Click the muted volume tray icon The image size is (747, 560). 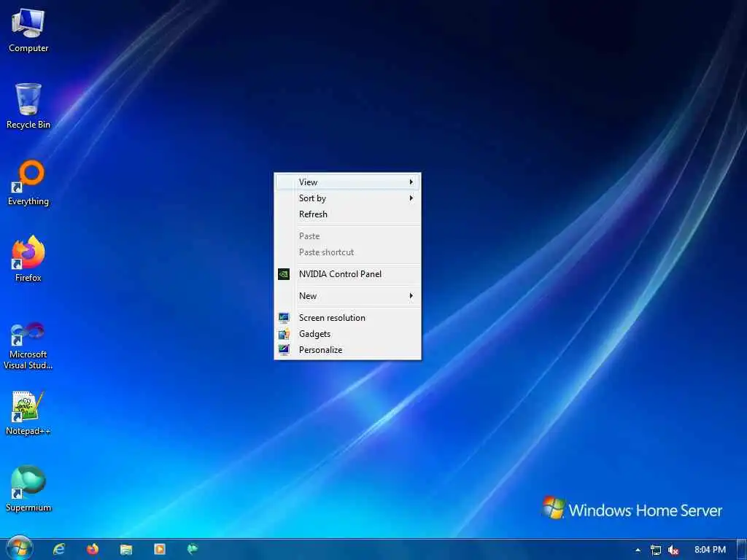673,550
